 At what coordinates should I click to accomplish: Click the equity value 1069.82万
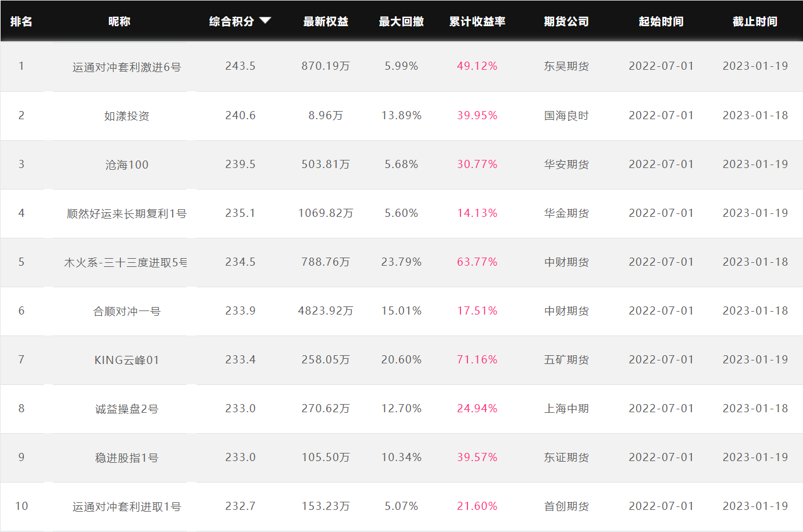point(326,213)
